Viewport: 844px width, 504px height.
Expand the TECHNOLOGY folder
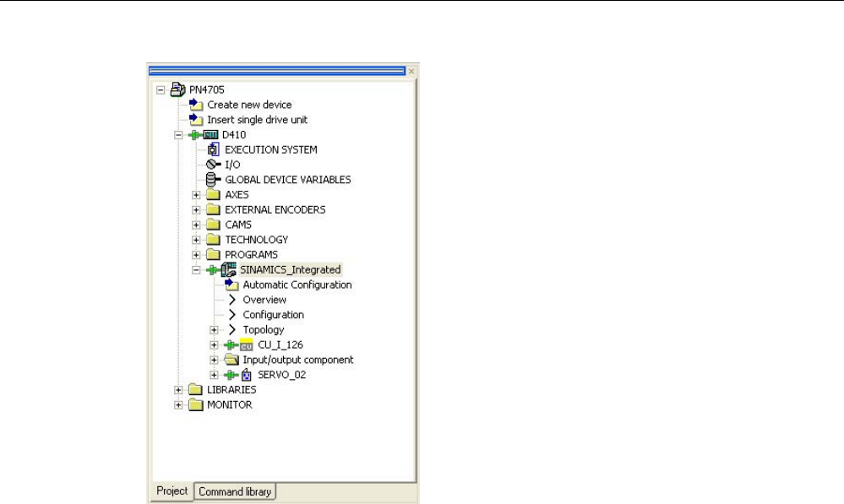click(x=196, y=240)
